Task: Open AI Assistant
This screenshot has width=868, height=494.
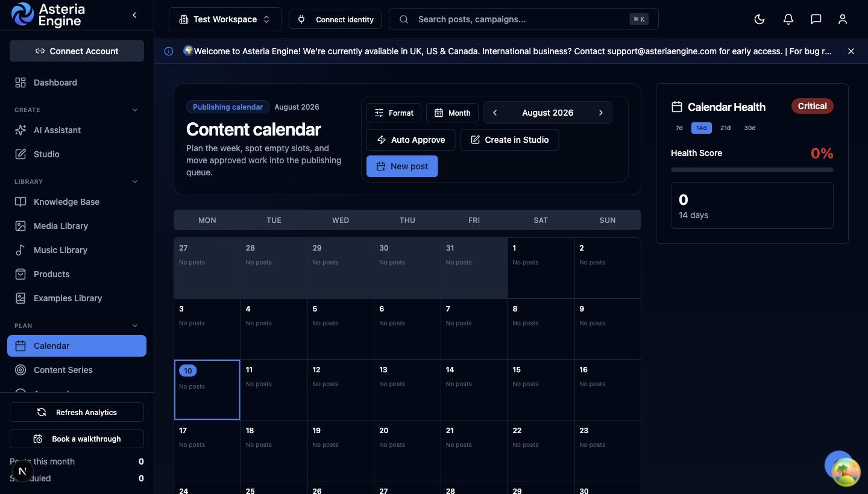Action: [77, 130]
